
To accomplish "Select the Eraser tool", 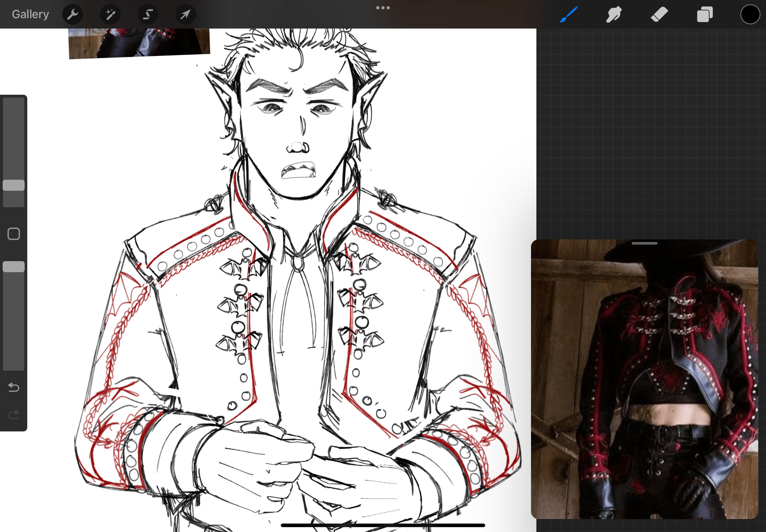I will pos(659,14).
